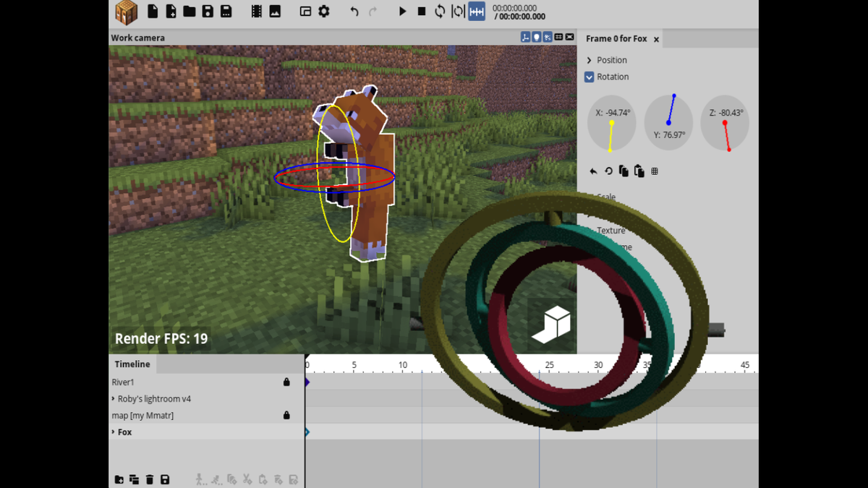The width and height of the screenshot is (868, 488).
Task: Redo the last undone action
Action: click(373, 12)
